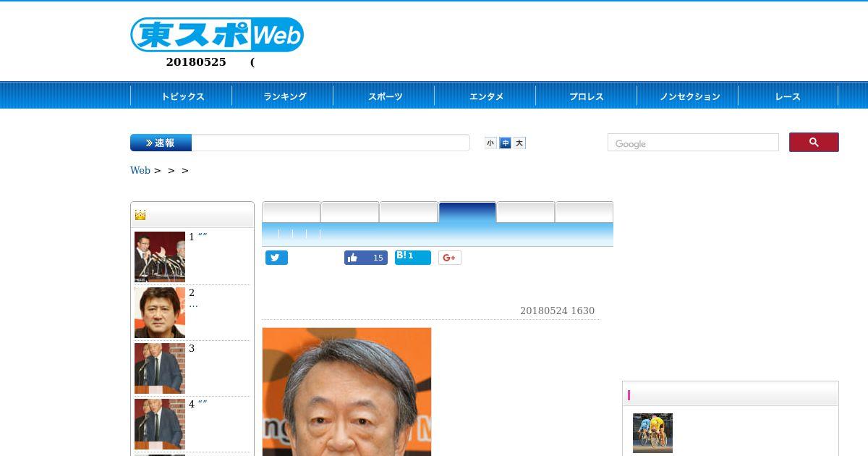Screen dimensions: 868x456
Task: Open the main article photo
Action: [346, 392]
